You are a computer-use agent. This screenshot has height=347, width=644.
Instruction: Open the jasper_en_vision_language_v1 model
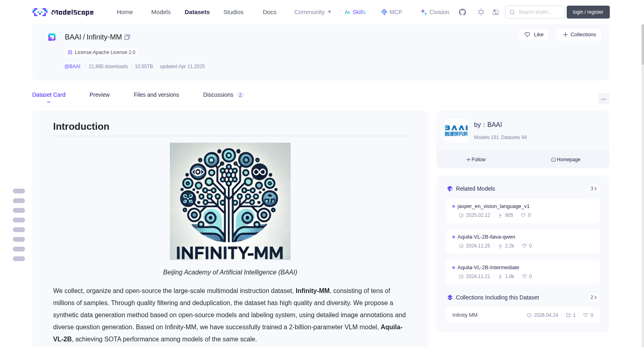coord(522,211)
